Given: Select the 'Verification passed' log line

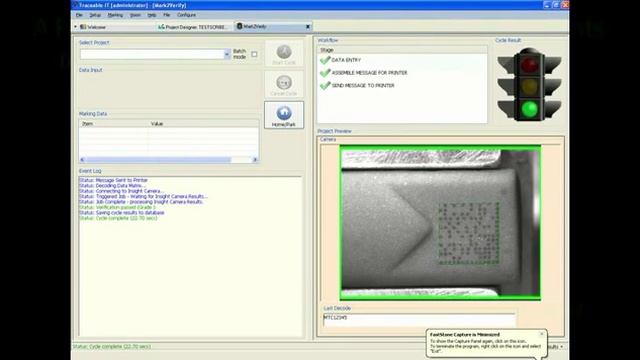Looking at the screenshot, I should coord(117,207).
